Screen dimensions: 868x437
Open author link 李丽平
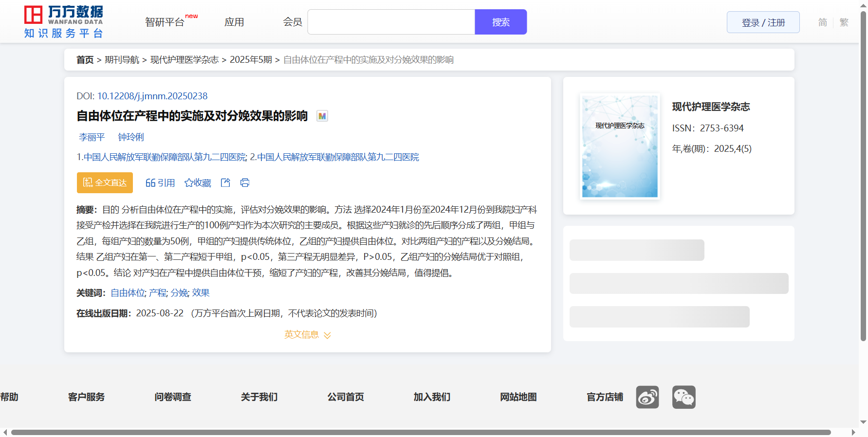click(x=92, y=137)
